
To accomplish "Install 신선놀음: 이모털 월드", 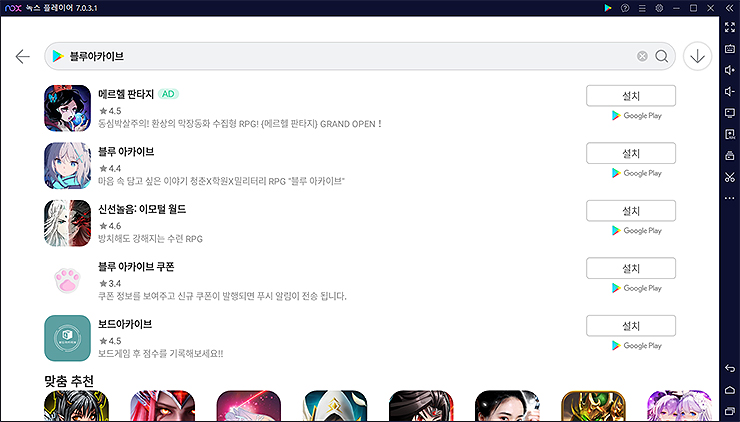I will pos(631,211).
